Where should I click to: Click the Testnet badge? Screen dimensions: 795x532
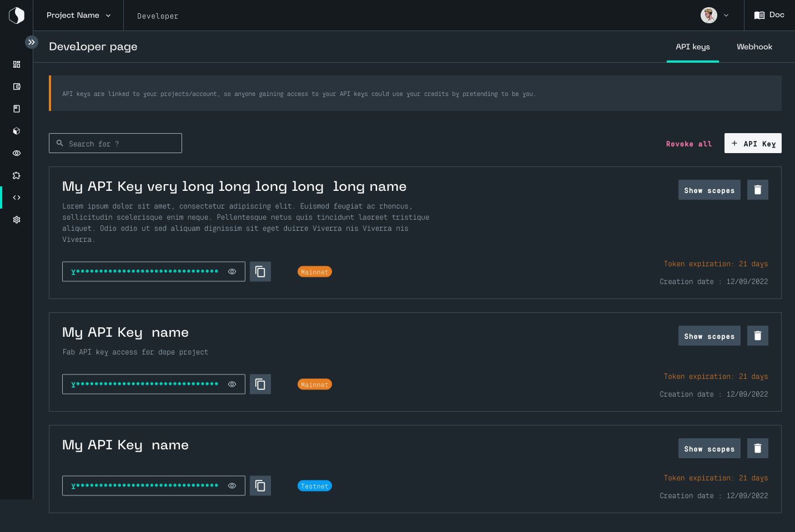(x=315, y=486)
